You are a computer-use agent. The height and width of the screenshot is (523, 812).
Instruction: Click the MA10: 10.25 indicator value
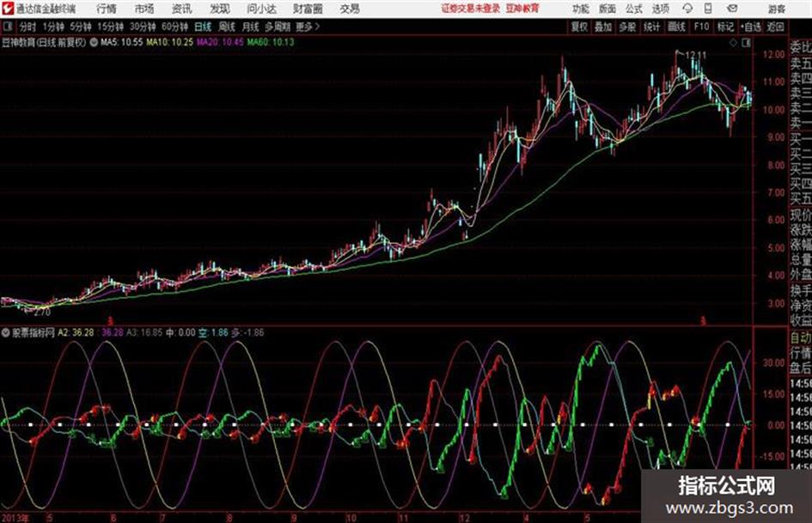tap(169, 42)
